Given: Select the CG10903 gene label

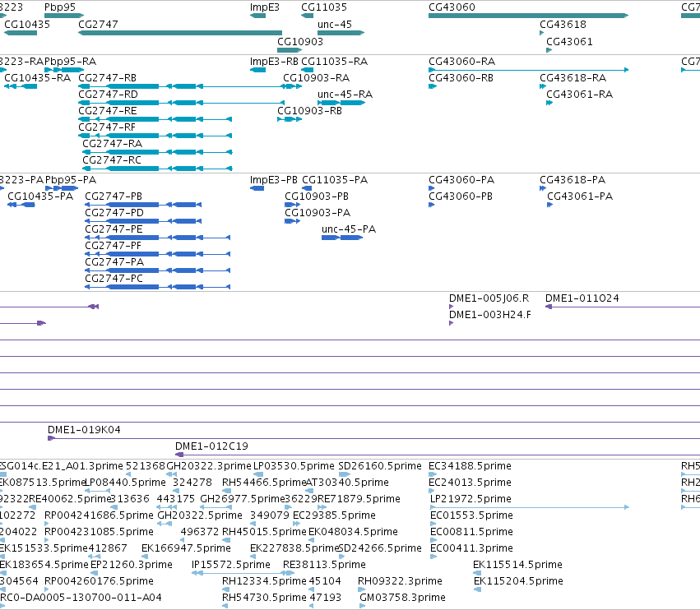Looking at the screenshot, I should tap(300, 41).
